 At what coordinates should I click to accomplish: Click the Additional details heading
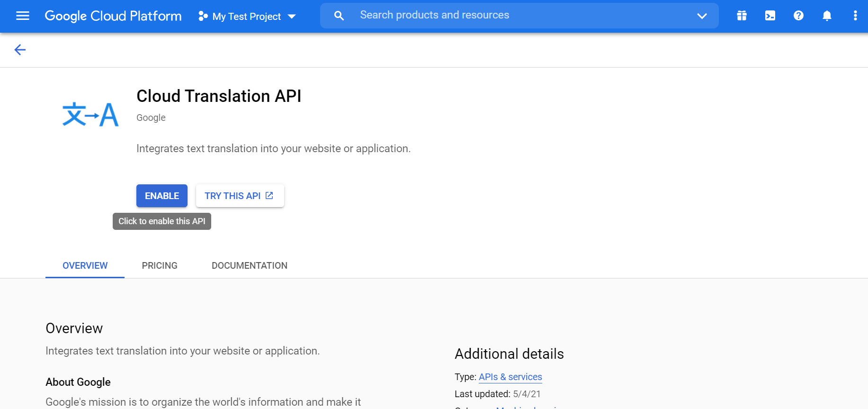point(509,354)
